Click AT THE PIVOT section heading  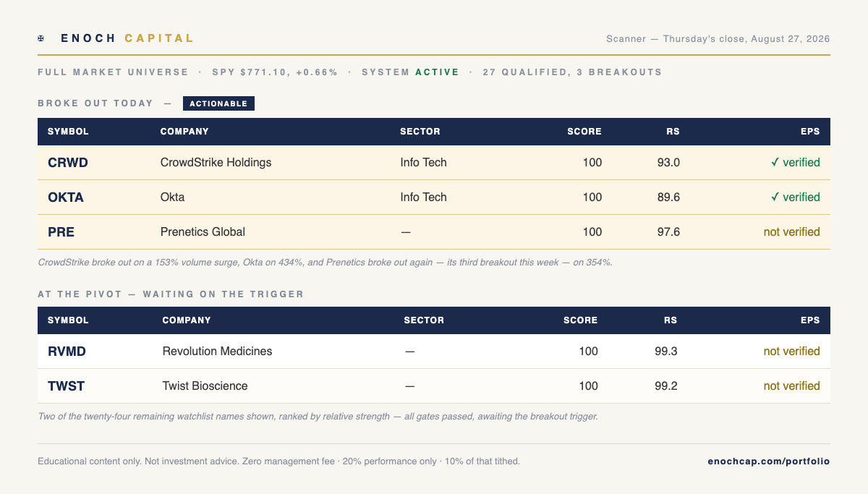[171, 294]
